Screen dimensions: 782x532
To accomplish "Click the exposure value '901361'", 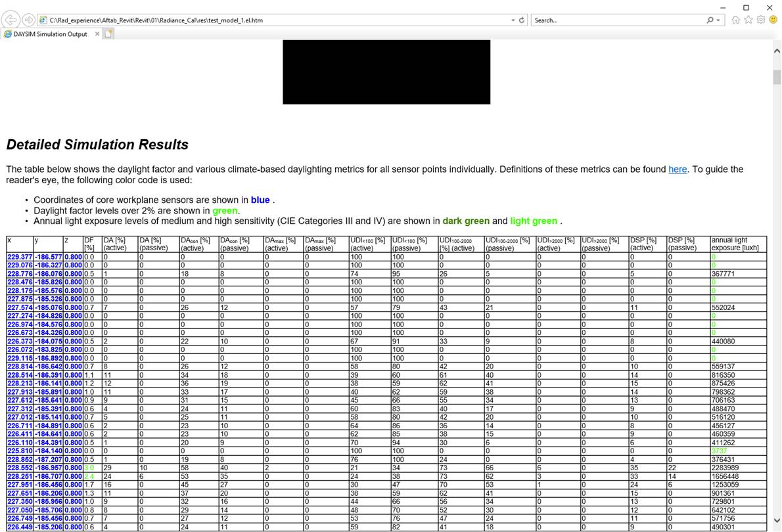I will (723, 494).
